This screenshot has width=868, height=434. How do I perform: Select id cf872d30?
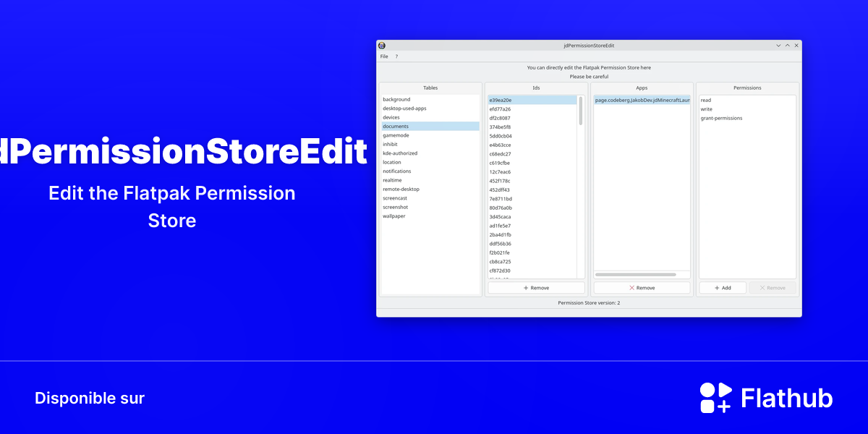click(x=532, y=271)
